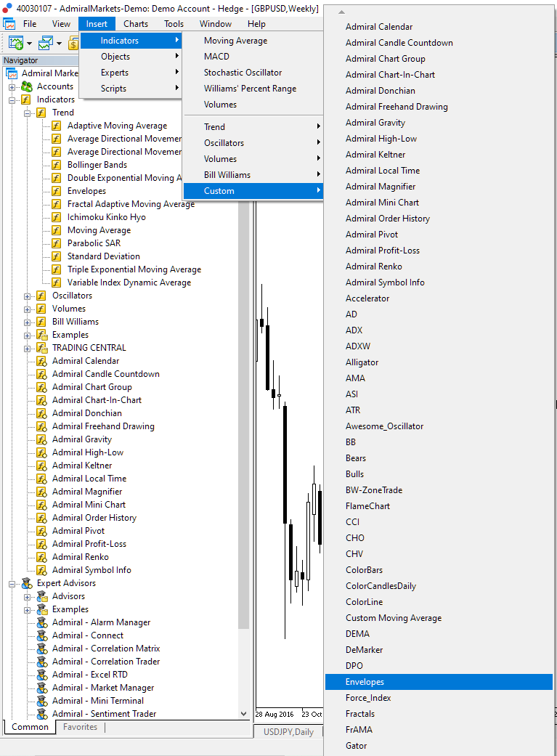Open the Bill Williams submenu entry
The height and width of the screenshot is (756, 557).
point(253,174)
